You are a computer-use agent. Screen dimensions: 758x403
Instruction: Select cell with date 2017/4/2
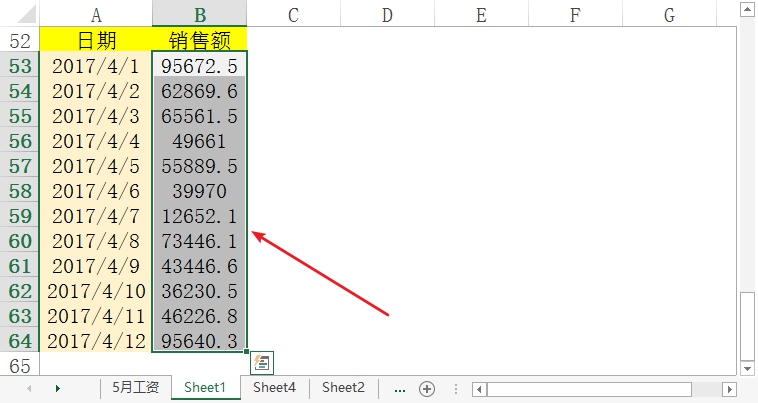[x=96, y=91]
